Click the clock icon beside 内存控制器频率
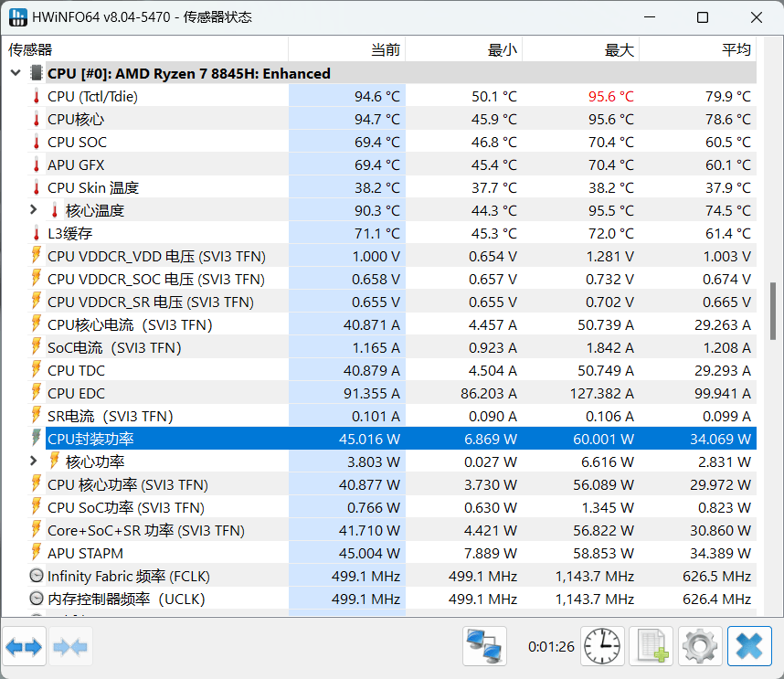Screen dimensions: 784x679 tap(36, 599)
